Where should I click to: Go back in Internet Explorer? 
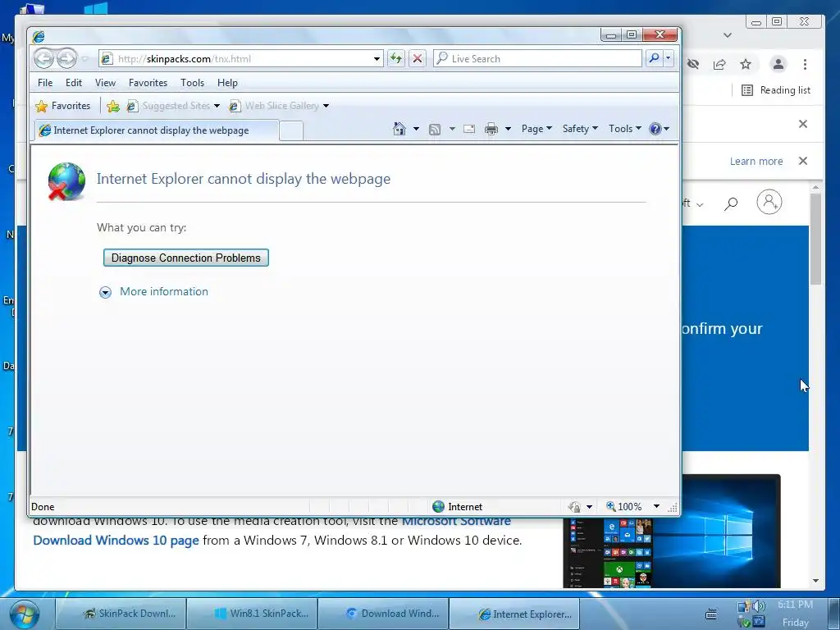point(44,58)
